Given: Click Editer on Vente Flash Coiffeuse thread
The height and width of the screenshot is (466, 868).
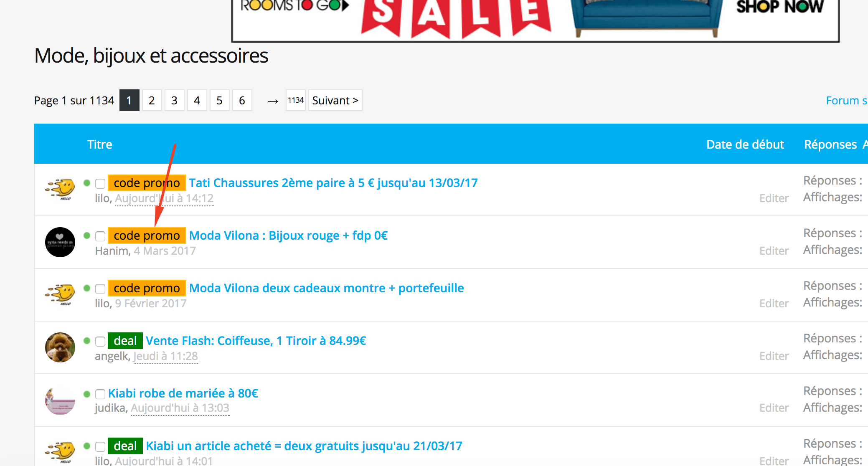Looking at the screenshot, I should 774,356.
